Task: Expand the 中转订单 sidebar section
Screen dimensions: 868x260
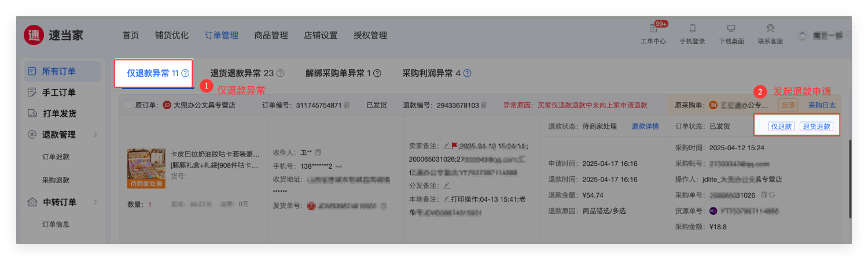Action: 95,202
